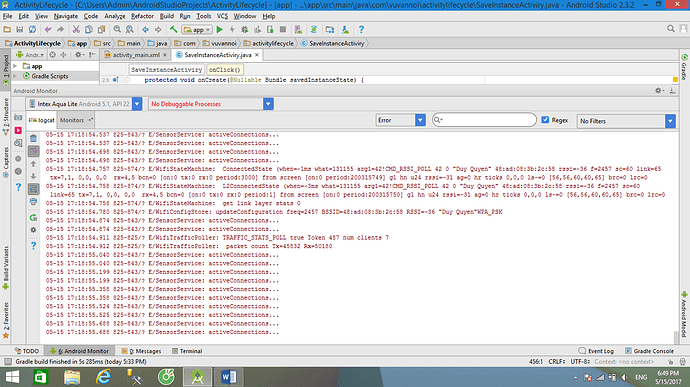The width and height of the screenshot is (690, 387).
Task: Toggle the Gradle side panel tab
Action: click(684, 67)
